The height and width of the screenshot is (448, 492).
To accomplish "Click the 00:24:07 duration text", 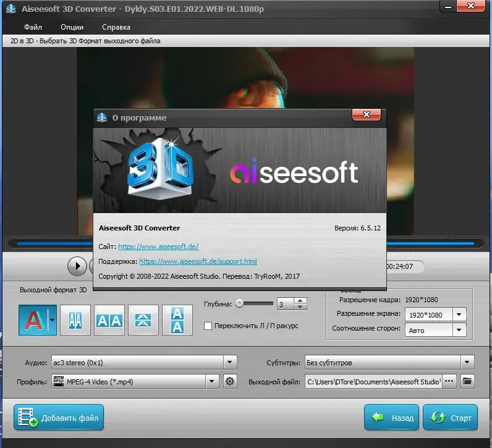I will 399,266.
